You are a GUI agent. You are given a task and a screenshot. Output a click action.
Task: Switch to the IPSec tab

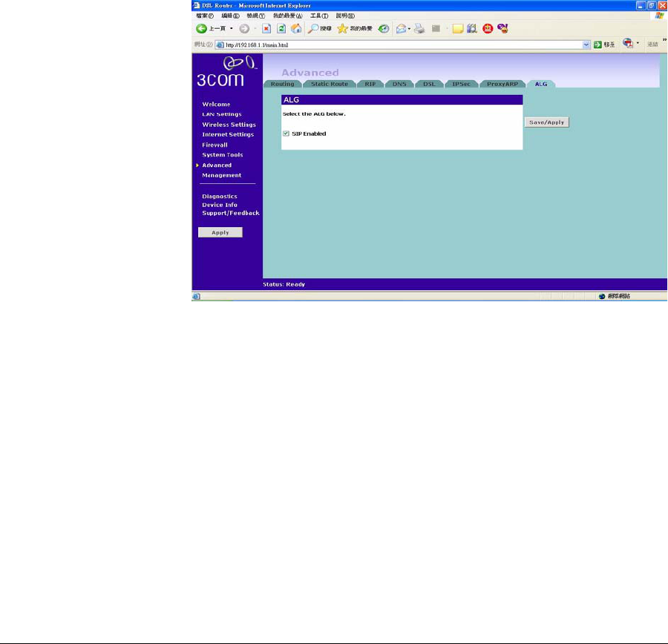pyautogui.click(x=462, y=84)
